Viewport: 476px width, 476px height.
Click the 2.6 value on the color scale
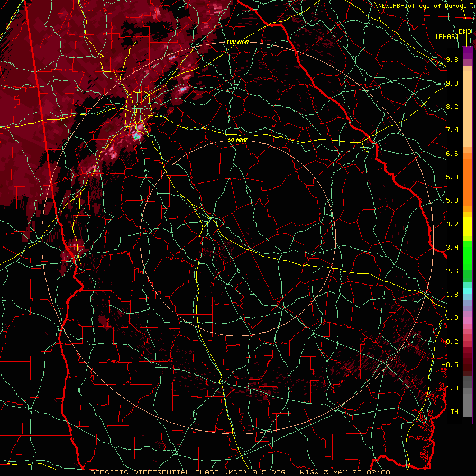[452, 271]
